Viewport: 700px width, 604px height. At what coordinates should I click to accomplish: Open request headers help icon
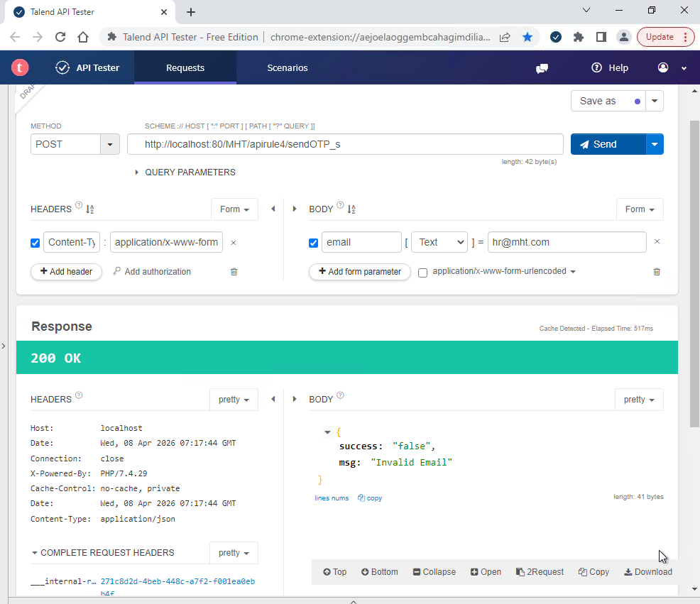[x=79, y=205]
